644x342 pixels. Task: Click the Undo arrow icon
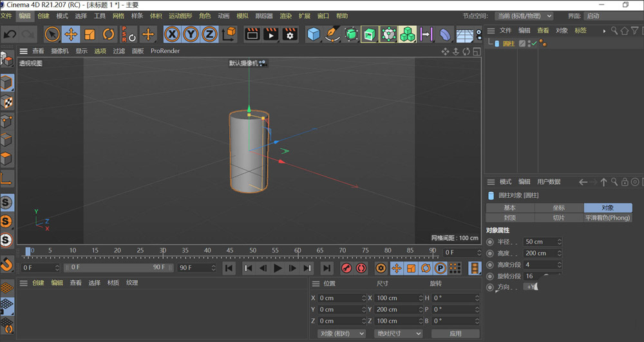(x=10, y=34)
